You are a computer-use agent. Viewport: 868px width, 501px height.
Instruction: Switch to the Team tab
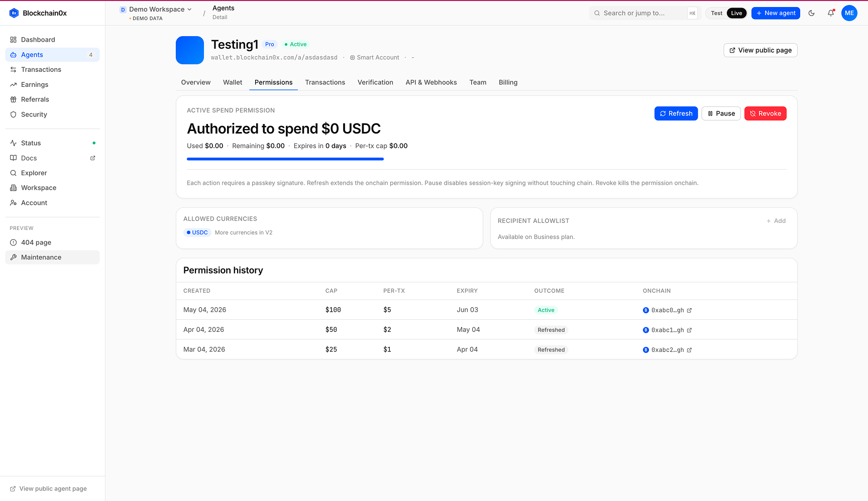click(478, 82)
